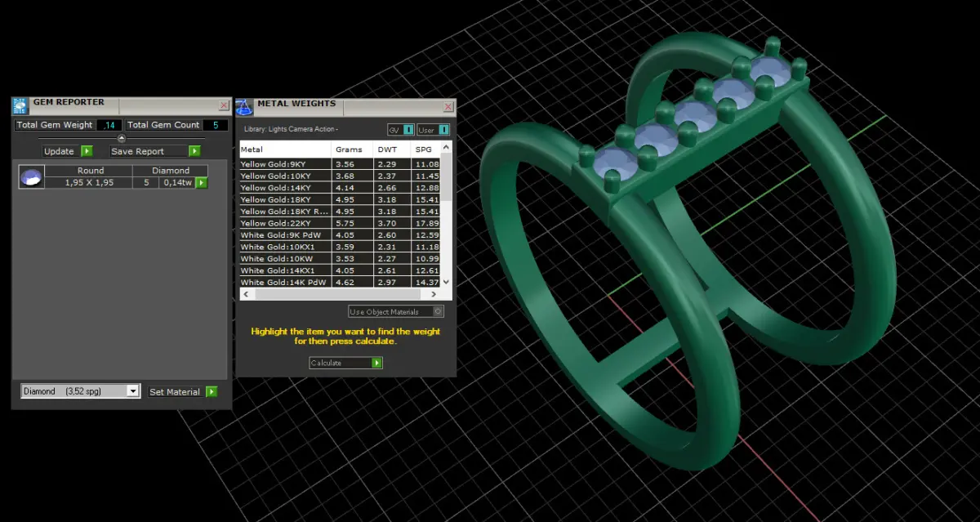Toggle the GV library switch

pyautogui.click(x=401, y=130)
